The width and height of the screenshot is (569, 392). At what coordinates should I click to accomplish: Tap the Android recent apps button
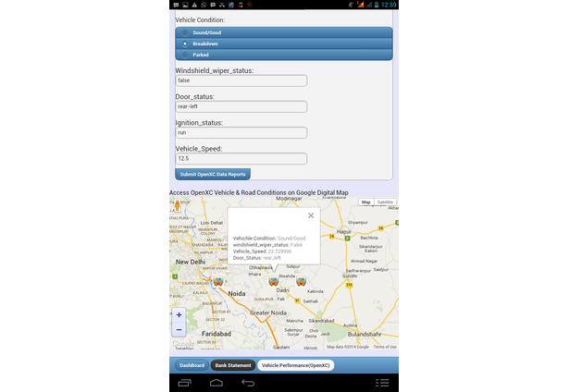(x=184, y=383)
